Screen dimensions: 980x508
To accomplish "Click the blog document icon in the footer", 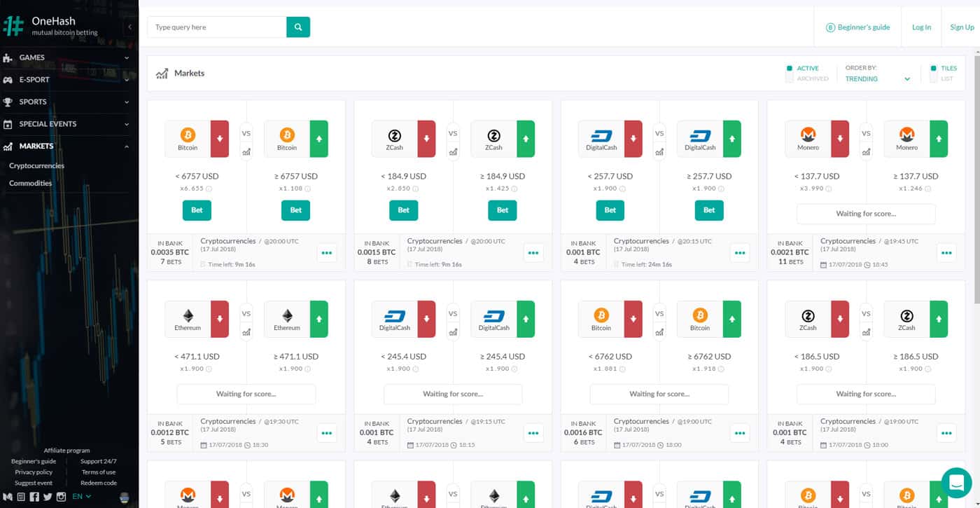I will pos(21,497).
